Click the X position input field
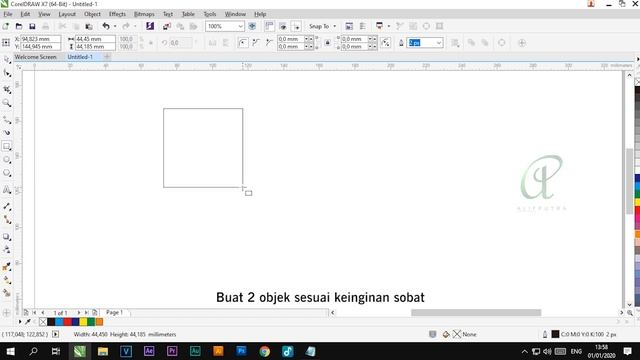This screenshot has width=640, height=360. tap(41, 39)
